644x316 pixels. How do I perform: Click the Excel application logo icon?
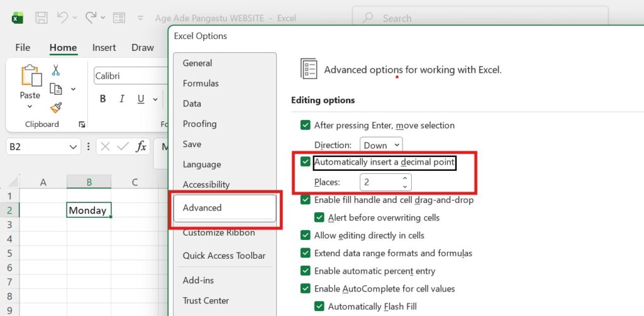point(18,18)
